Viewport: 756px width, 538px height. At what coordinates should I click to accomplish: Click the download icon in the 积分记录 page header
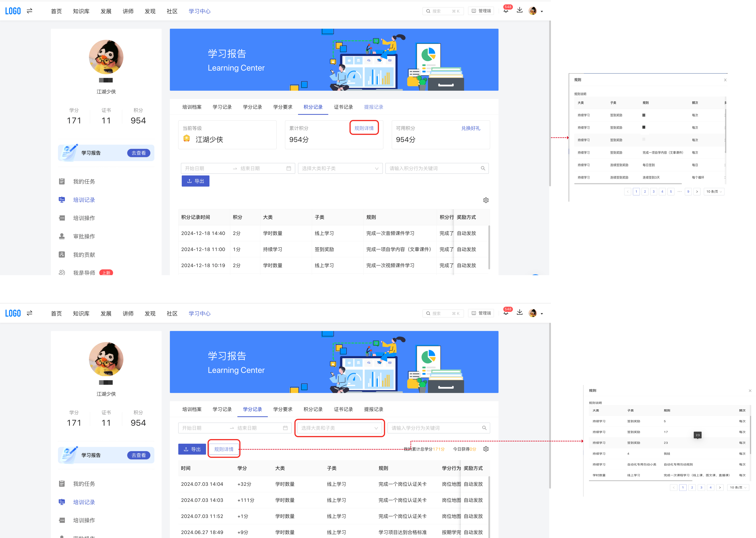coord(520,10)
